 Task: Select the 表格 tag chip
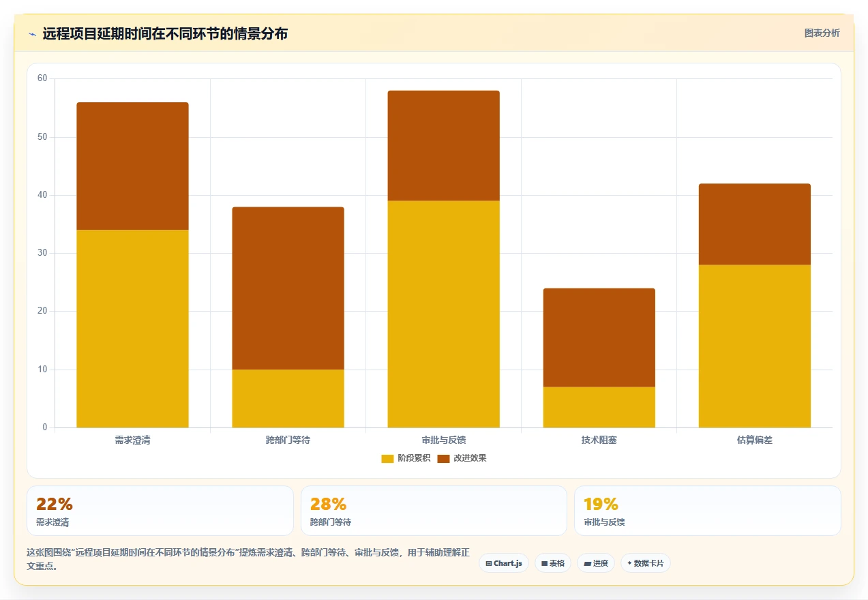(553, 563)
